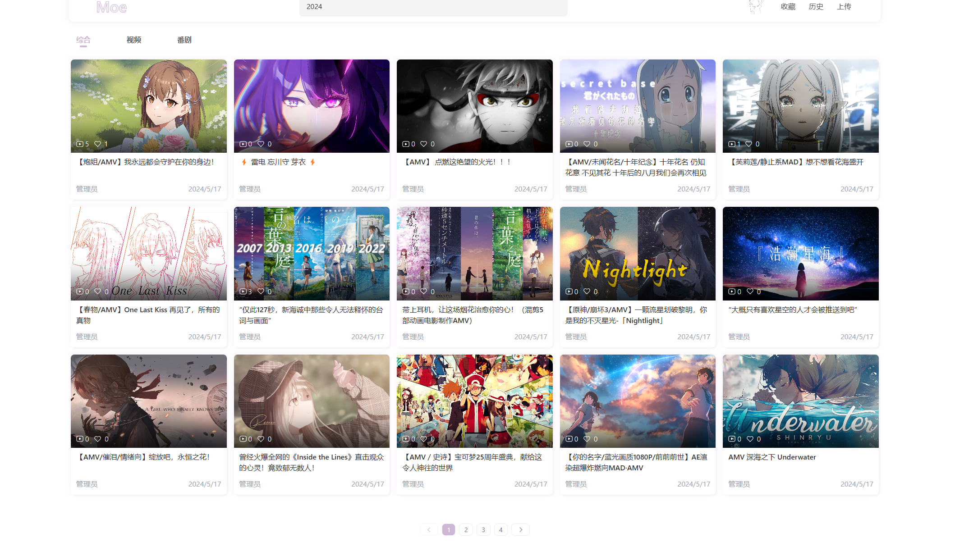Click play-count icon on 芙莉莲 thumbnail
This screenshot has height=560, width=955.
[732, 144]
